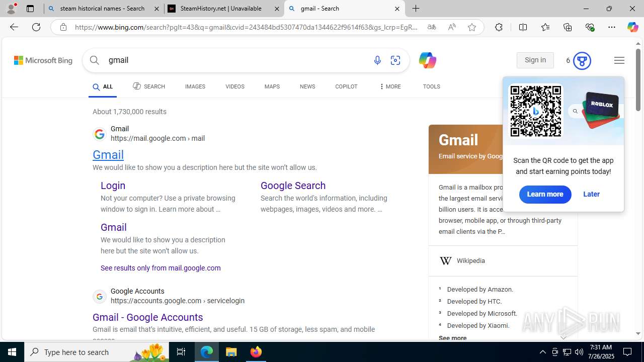
Task: Open Tab actions menu icon
Action: [x=30, y=9]
